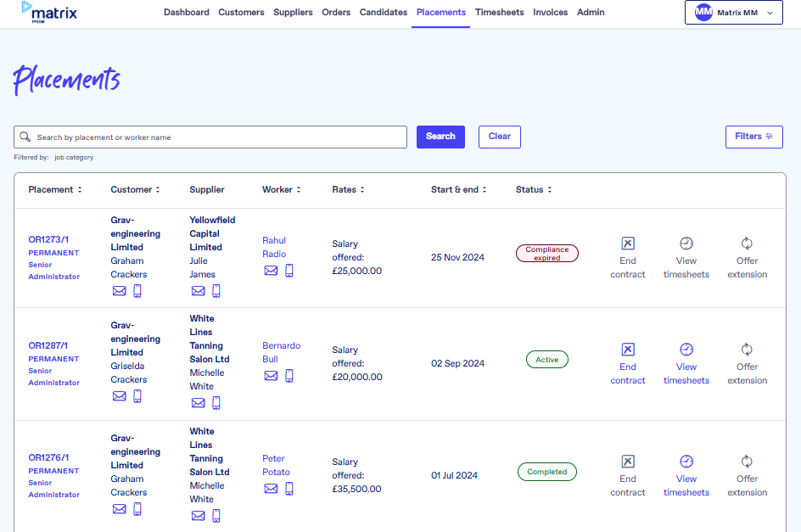Phone icon for worker Bernardo Bull

pyautogui.click(x=289, y=376)
